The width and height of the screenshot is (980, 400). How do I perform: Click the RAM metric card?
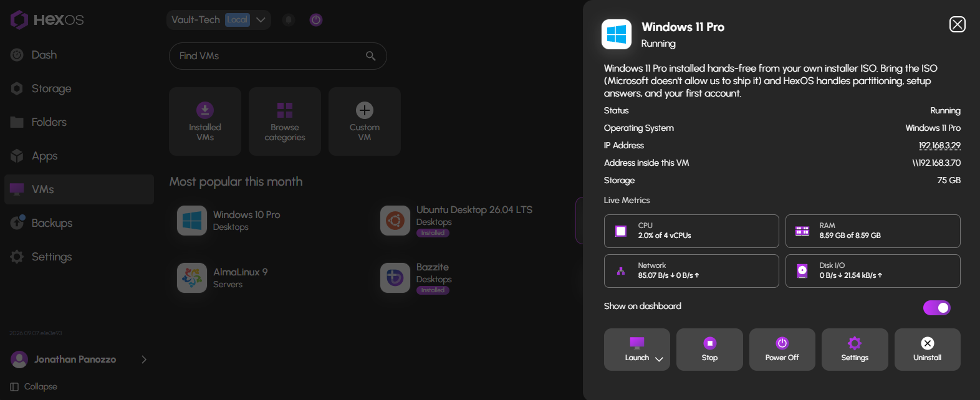tap(873, 231)
